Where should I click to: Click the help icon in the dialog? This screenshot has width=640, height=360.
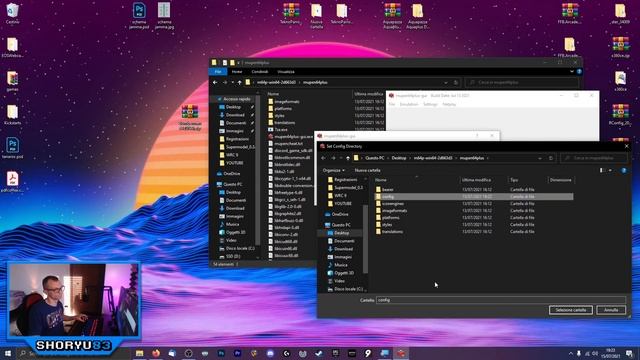click(624, 171)
